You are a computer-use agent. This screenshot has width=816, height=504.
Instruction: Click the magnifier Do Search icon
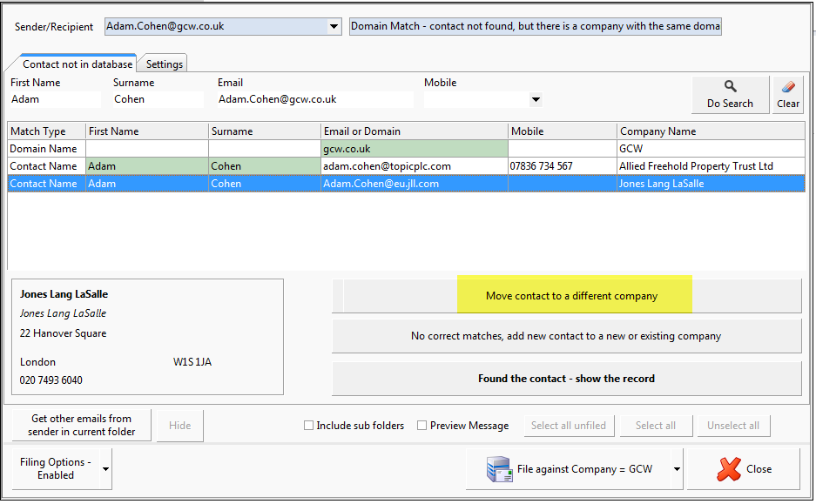tap(730, 86)
